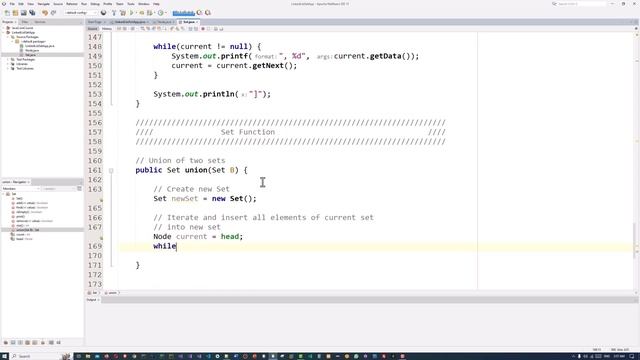This screenshot has width=640, height=360.
Task: Click the Set breadcrumb below the editor
Action: point(94,293)
